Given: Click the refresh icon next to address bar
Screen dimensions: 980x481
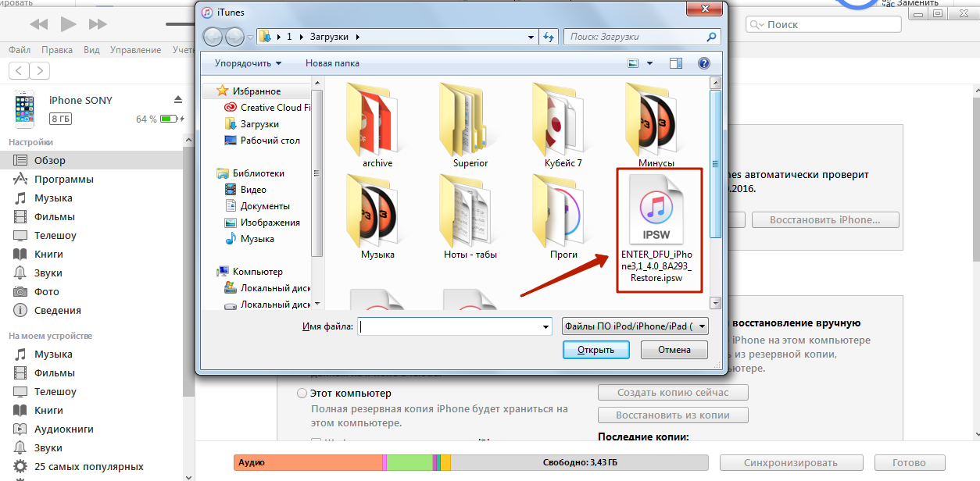Looking at the screenshot, I should point(549,37).
